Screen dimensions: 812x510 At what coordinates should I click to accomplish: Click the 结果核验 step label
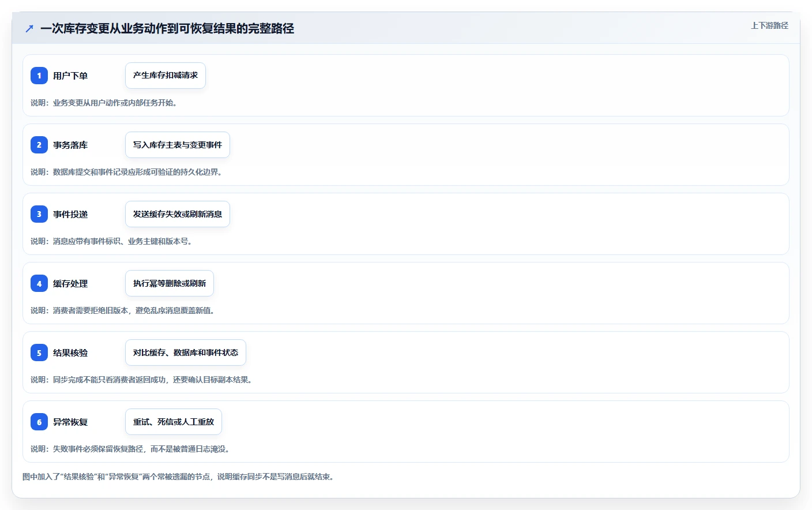(x=70, y=352)
